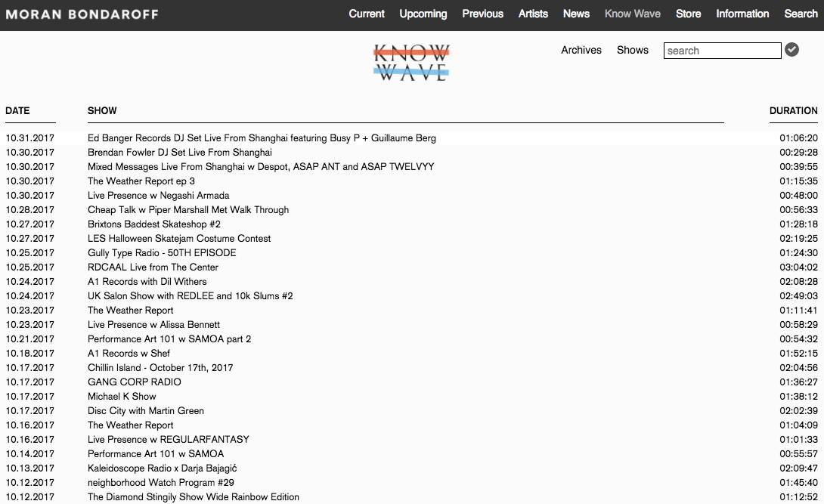The image size is (824, 504).
Task: Sort by the DURATION column header
Action: [x=793, y=111]
